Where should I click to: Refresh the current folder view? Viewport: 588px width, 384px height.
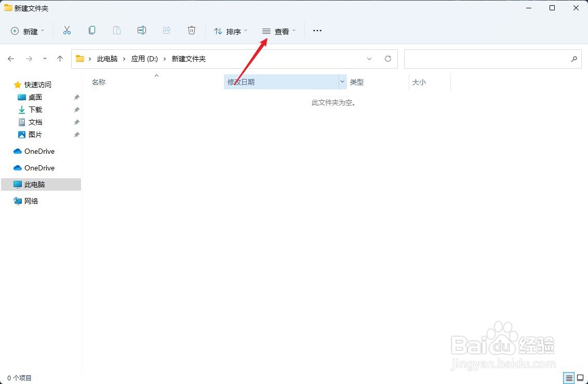coord(388,59)
